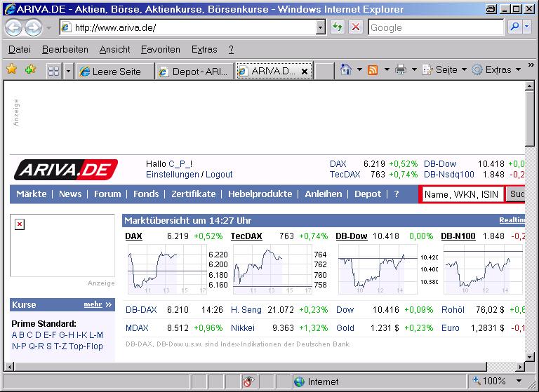
Task: Click the red Stop loading icon
Action: click(356, 27)
